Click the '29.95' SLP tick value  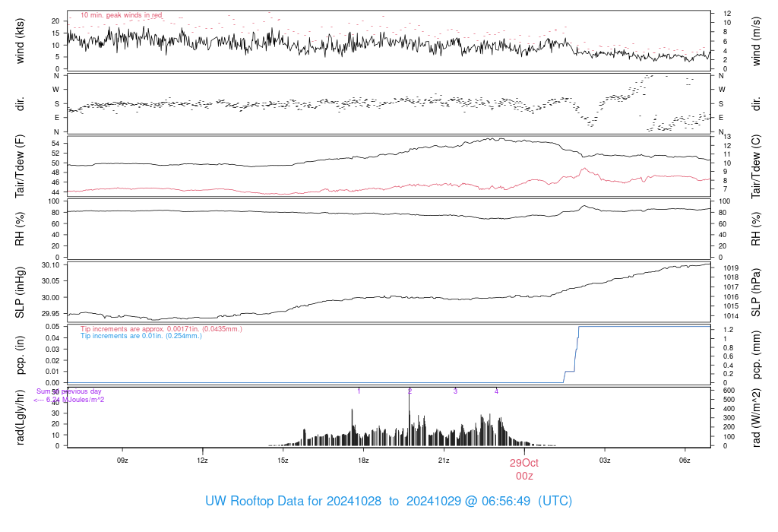click(50, 314)
